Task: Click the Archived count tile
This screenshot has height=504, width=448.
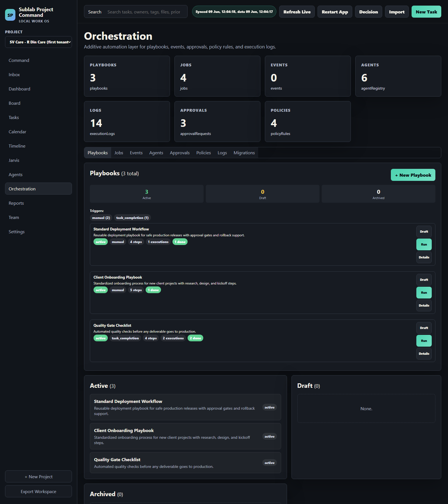Action: point(379,194)
